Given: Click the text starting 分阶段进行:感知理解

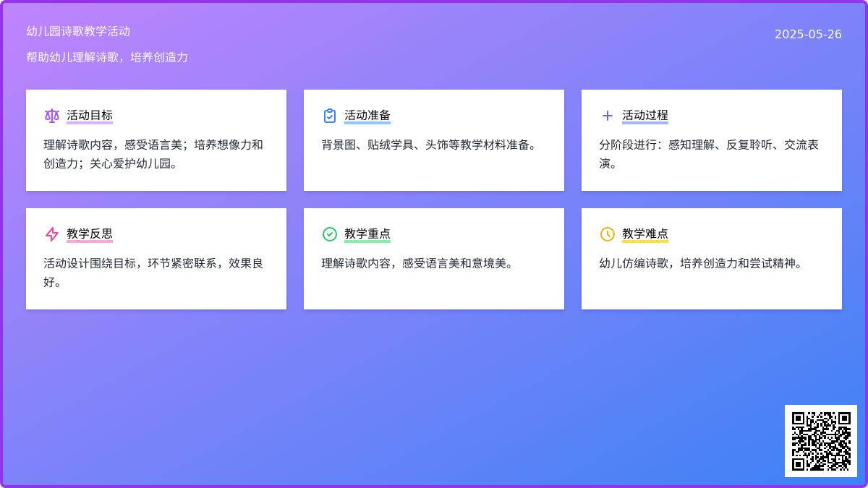Looking at the screenshot, I should pyautogui.click(x=709, y=154).
